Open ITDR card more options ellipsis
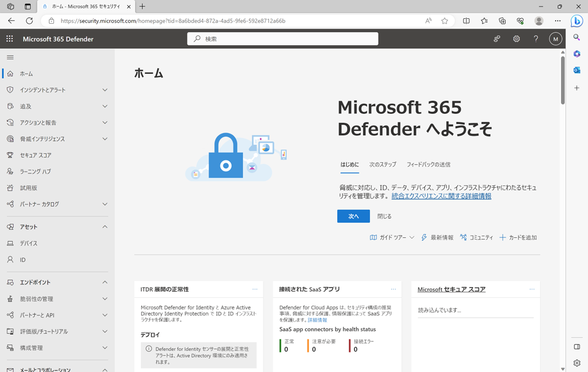The height and width of the screenshot is (372, 588). [255, 289]
